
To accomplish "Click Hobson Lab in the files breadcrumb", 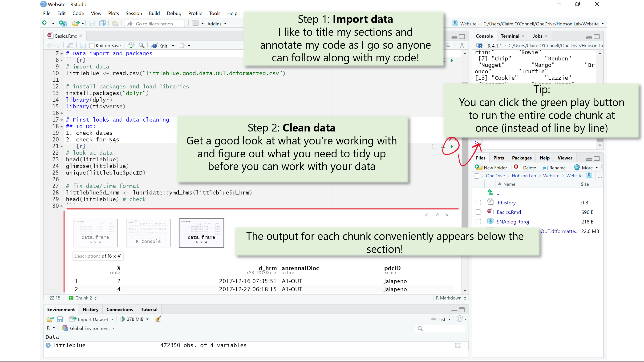I will (524, 175).
